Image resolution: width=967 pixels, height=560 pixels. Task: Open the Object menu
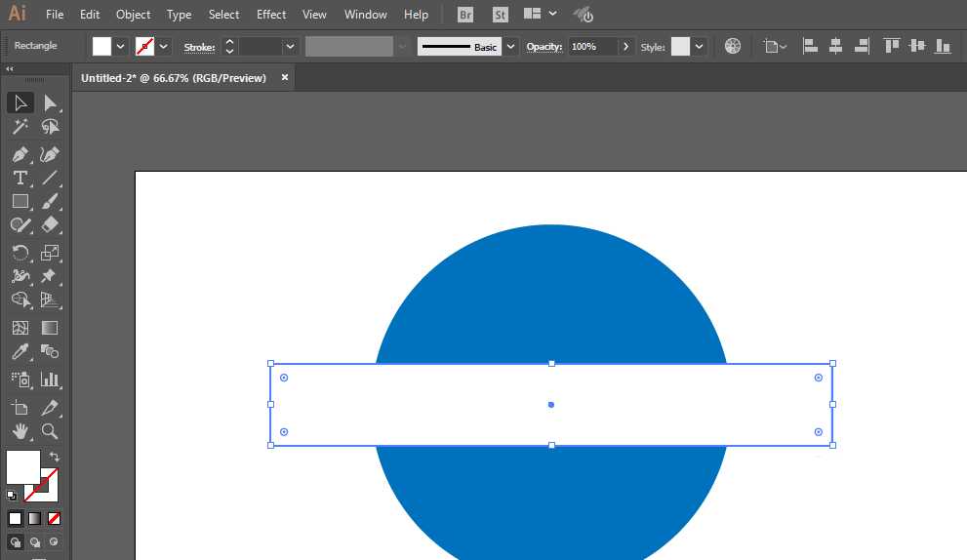point(133,15)
